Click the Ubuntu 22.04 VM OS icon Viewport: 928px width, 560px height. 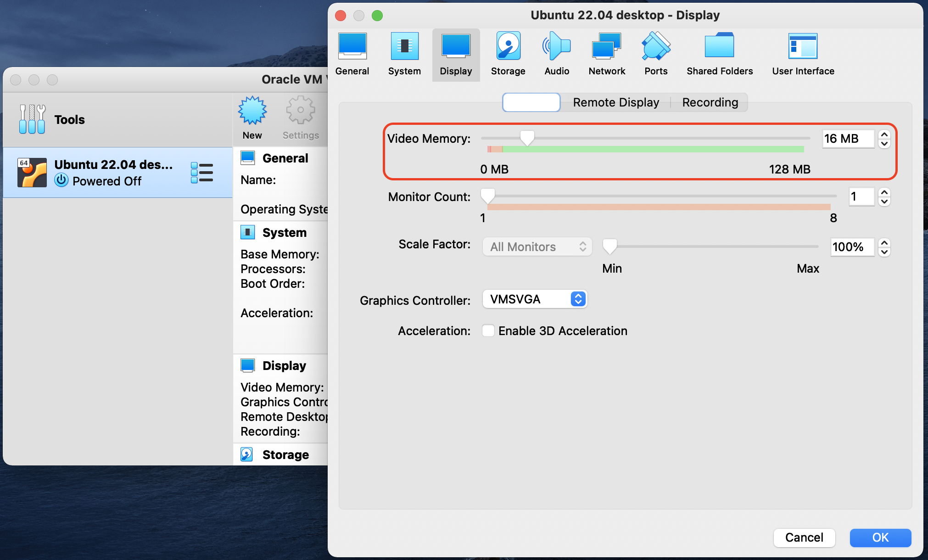click(x=32, y=173)
